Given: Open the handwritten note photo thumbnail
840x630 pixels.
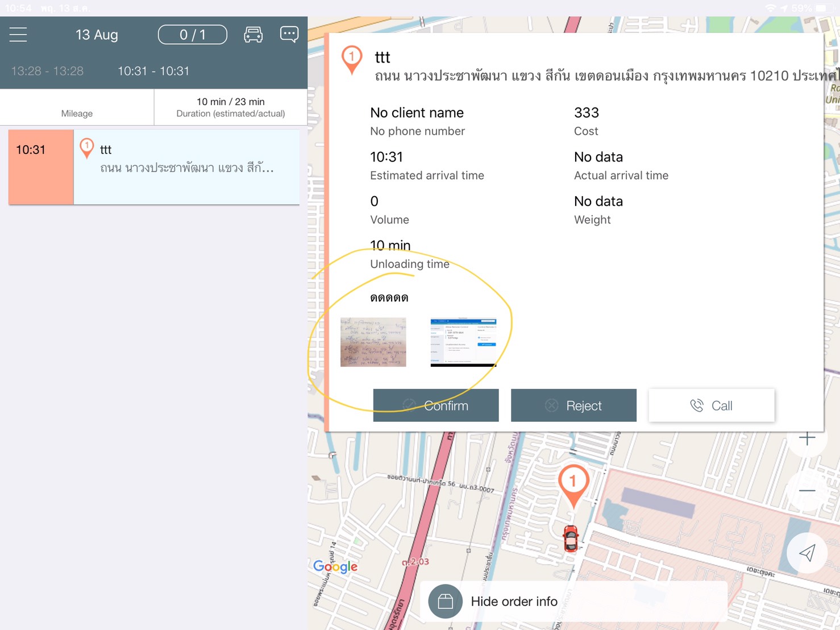Looking at the screenshot, I should [x=373, y=342].
